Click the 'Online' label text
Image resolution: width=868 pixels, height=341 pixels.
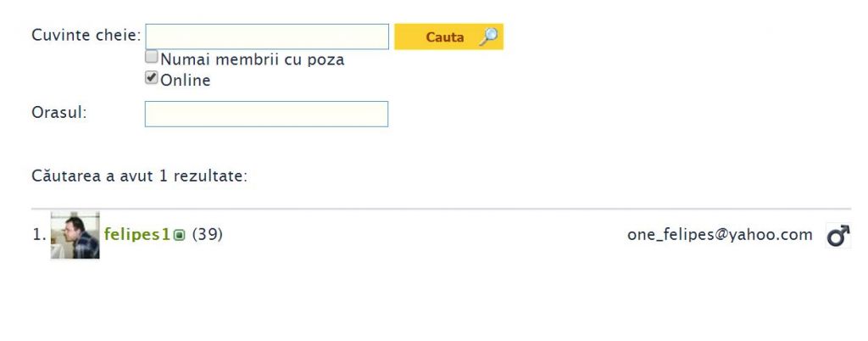click(186, 81)
